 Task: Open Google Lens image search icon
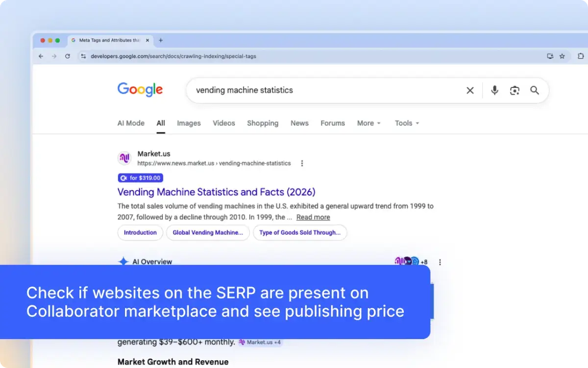point(514,90)
